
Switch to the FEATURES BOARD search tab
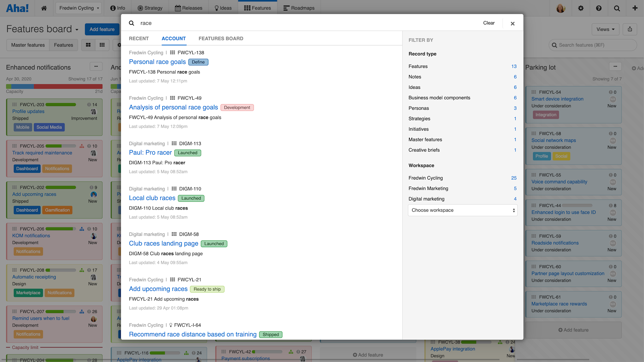coord(221,38)
